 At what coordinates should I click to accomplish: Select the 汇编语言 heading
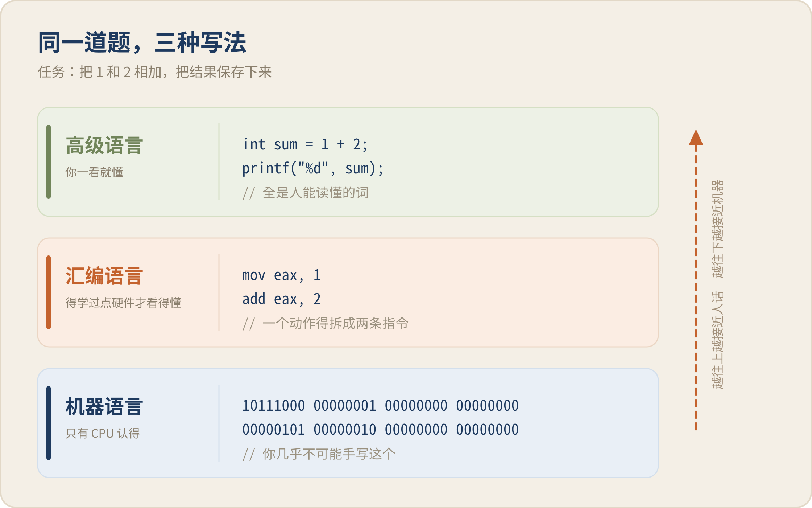[104, 276]
